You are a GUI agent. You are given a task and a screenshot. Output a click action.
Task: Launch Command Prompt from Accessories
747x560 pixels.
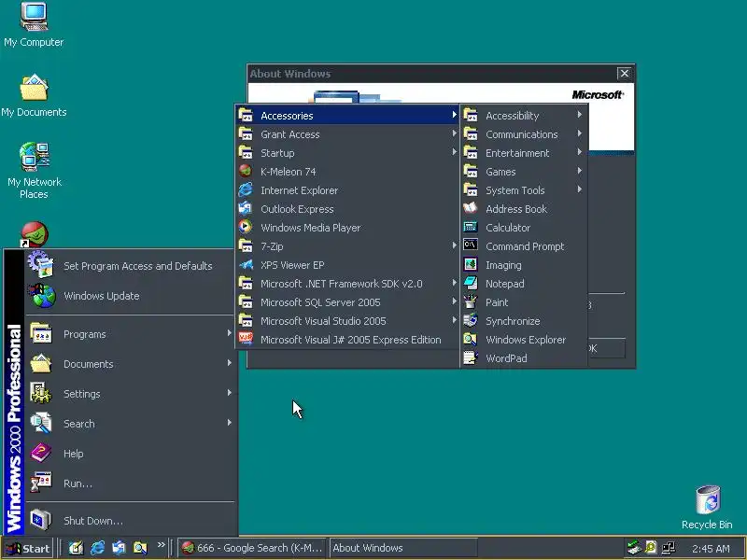click(x=523, y=246)
